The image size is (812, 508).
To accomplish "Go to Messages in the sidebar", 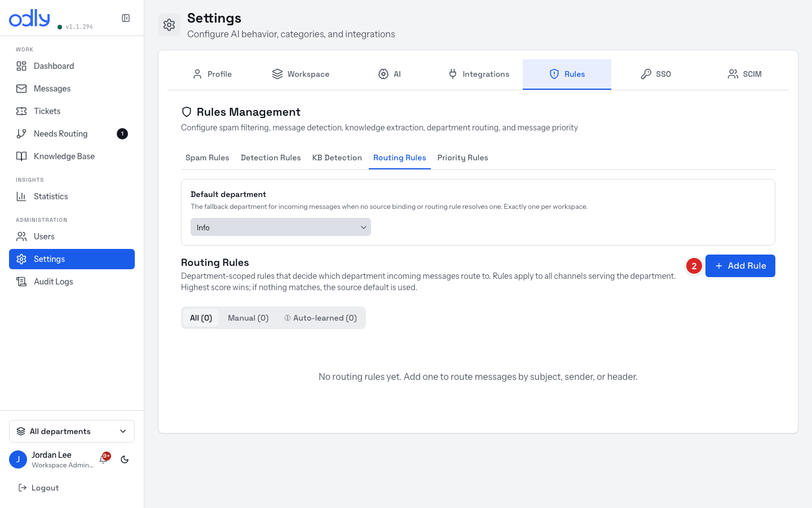I will pos(72,89).
